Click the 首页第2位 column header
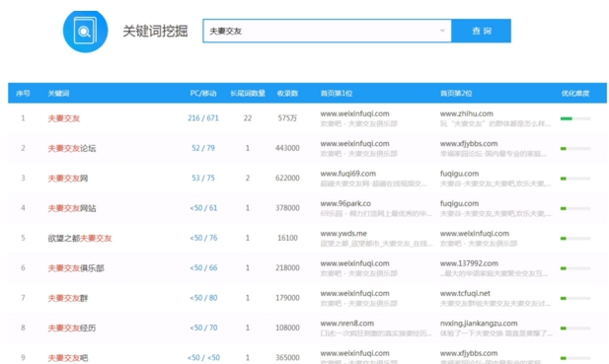The image size is (609, 364). 456,93
